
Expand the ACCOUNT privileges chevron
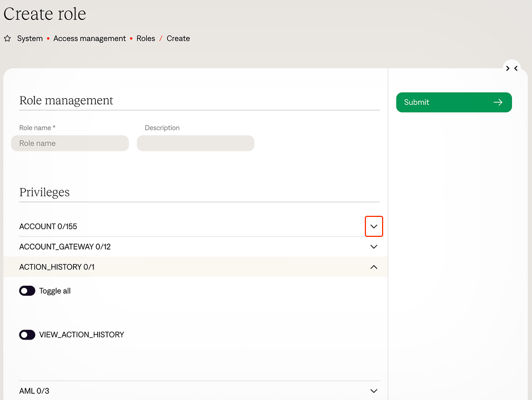point(374,226)
